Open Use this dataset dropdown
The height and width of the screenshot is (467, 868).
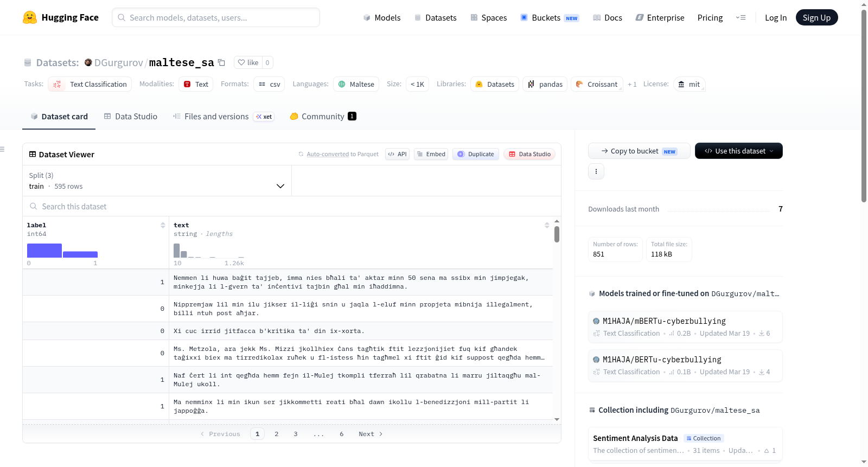739,151
